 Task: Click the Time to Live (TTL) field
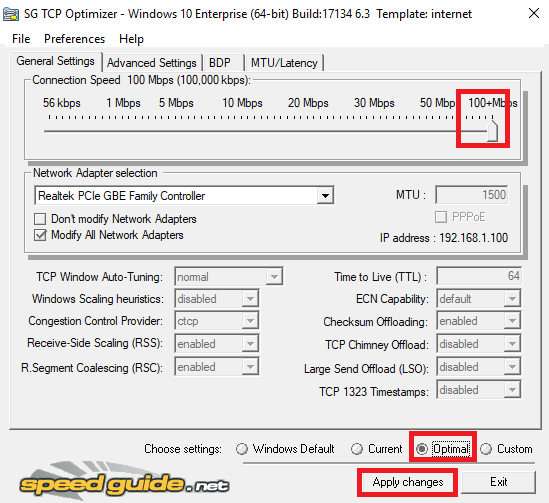[x=479, y=276]
